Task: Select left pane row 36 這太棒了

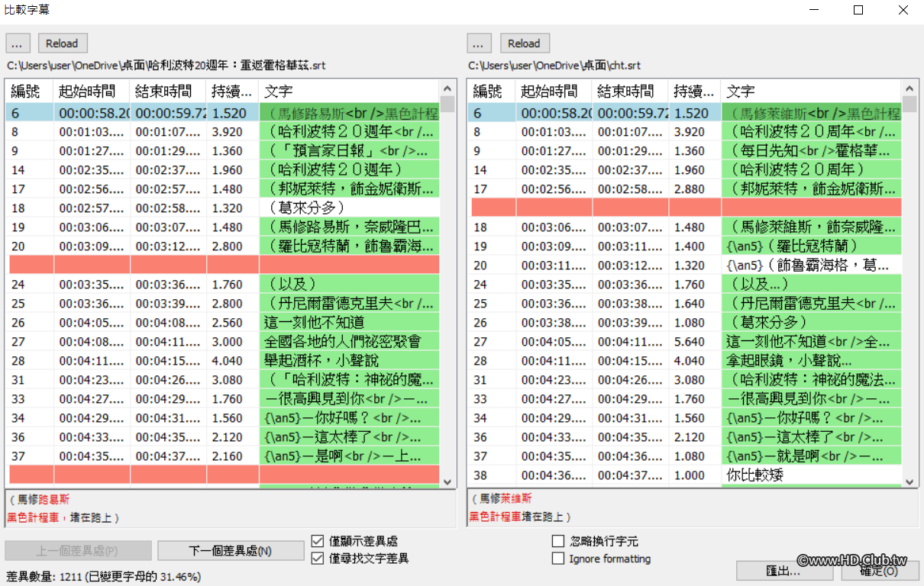Action: tap(223, 437)
